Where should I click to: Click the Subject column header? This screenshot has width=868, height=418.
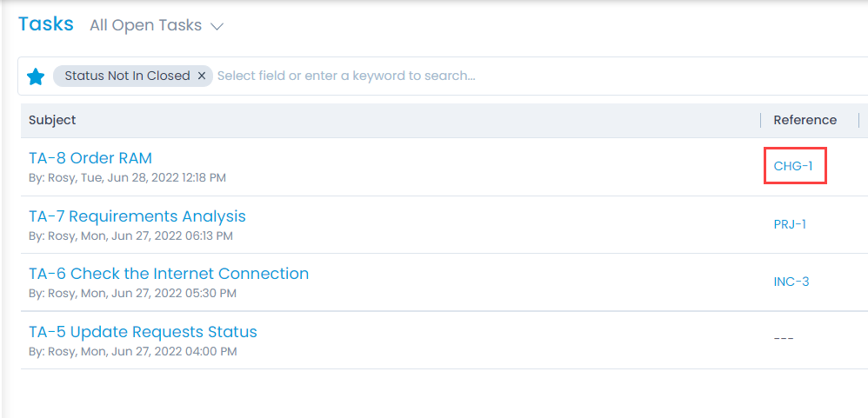tap(52, 120)
